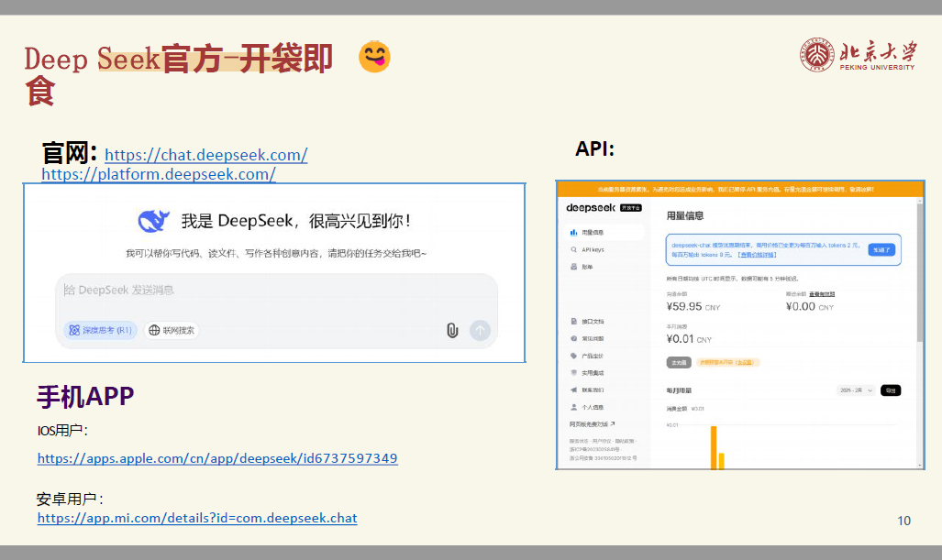The width and height of the screenshot is (942, 560).
Task: Open the chat.deepseek.com link
Action: point(206,155)
